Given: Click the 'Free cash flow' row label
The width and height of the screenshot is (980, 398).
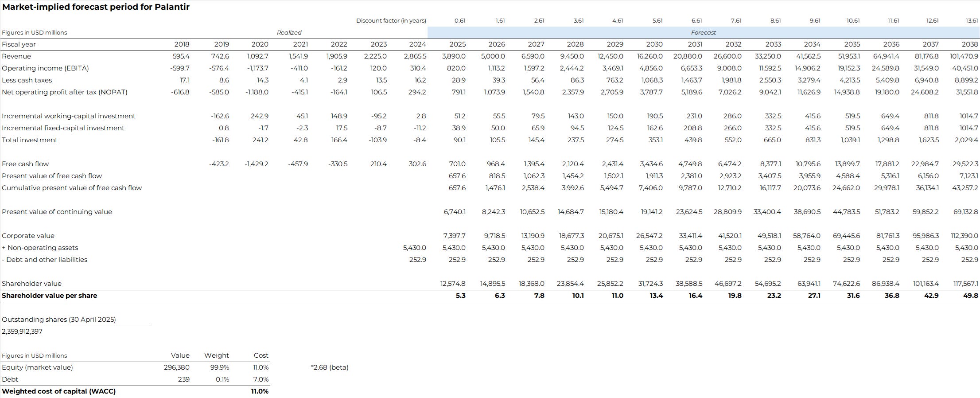Looking at the screenshot, I should tap(25, 164).
